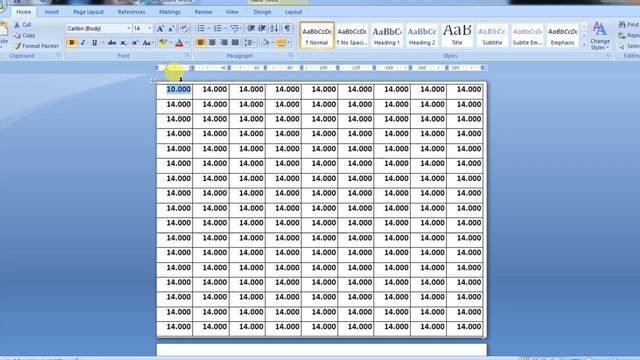Open the Paragraph dialog launcher
Viewport: 640px width, 360px height.
(291, 56)
